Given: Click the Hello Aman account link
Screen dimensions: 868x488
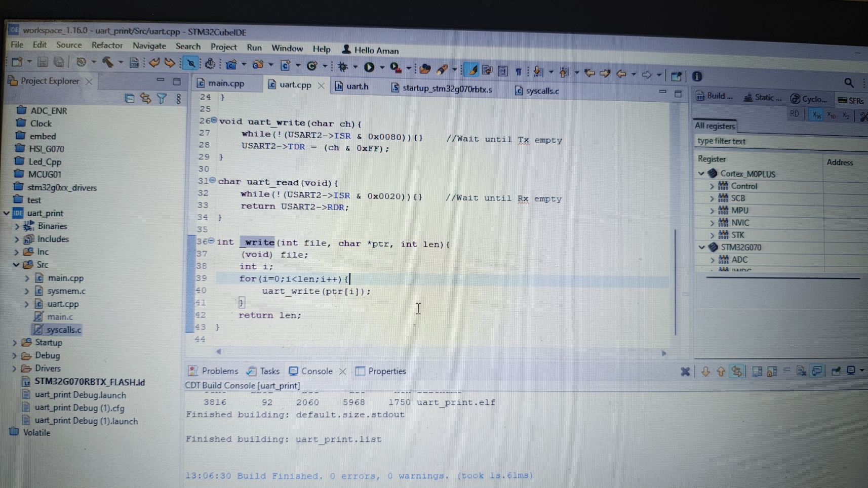Looking at the screenshot, I should (375, 50).
